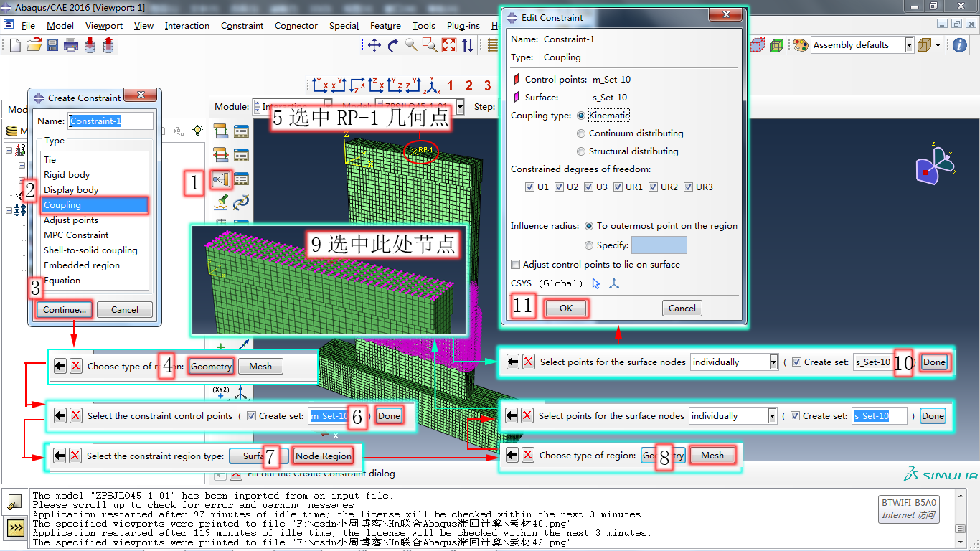Open the File menu
980x551 pixels.
[x=28, y=26]
